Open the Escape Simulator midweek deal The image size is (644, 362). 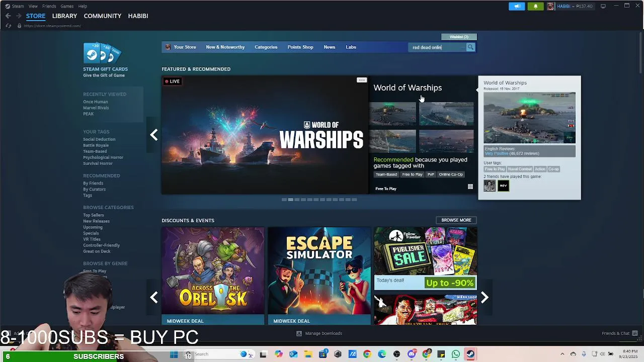(x=319, y=276)
